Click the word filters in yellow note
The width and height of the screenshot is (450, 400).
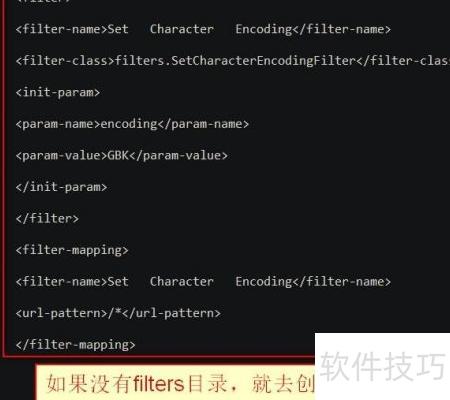tap(159, 384)
